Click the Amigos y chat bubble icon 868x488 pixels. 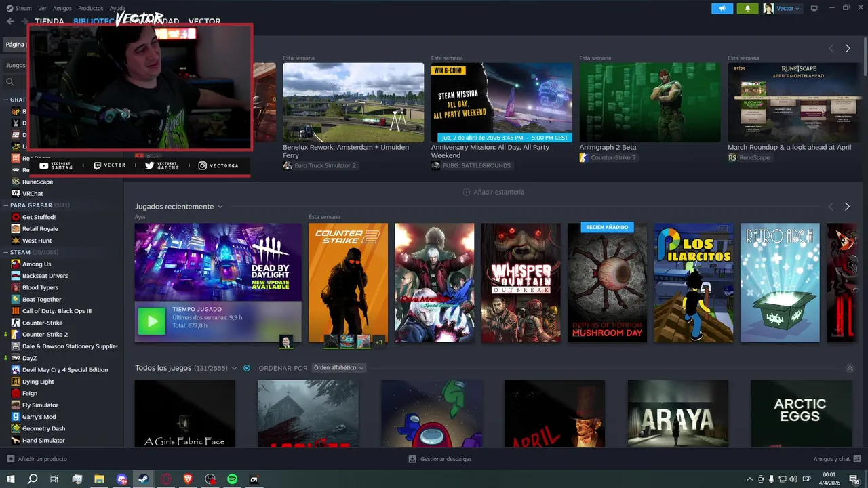point(857,459)
